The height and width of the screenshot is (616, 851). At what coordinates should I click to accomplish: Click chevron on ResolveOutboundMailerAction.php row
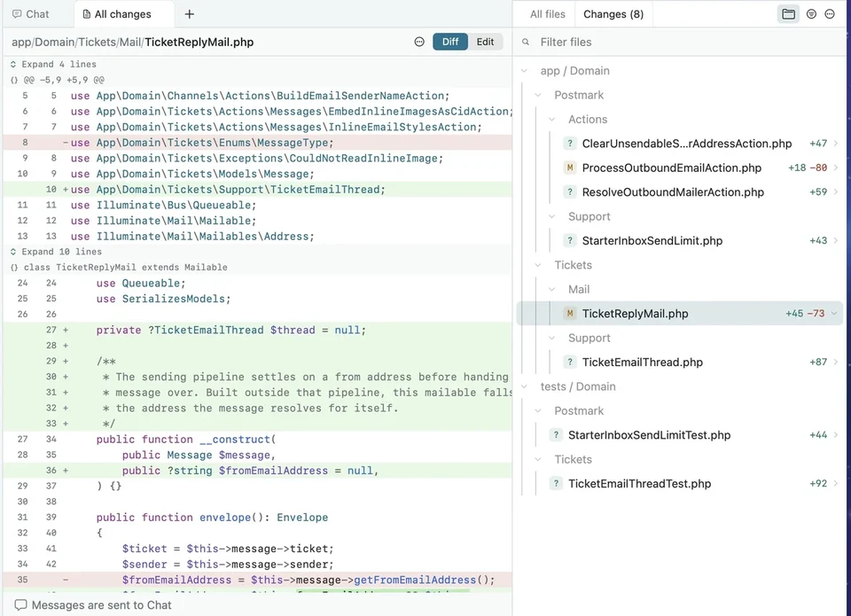click(x=836, y=192)
